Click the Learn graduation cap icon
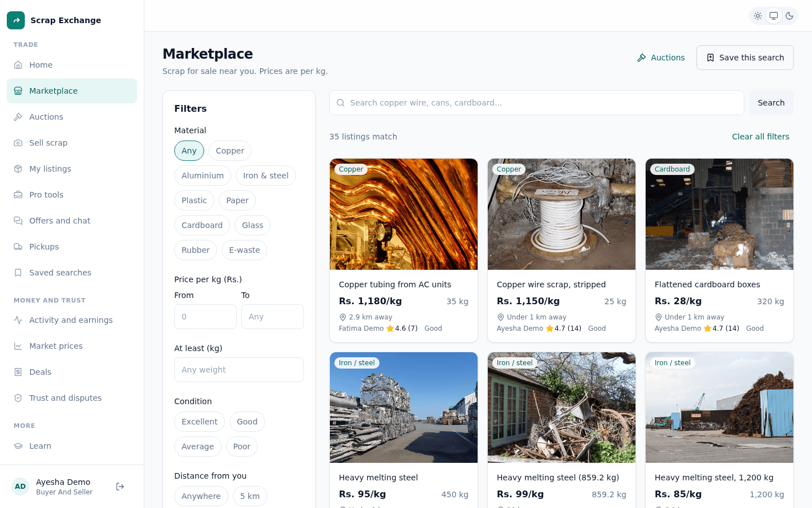 18,446
